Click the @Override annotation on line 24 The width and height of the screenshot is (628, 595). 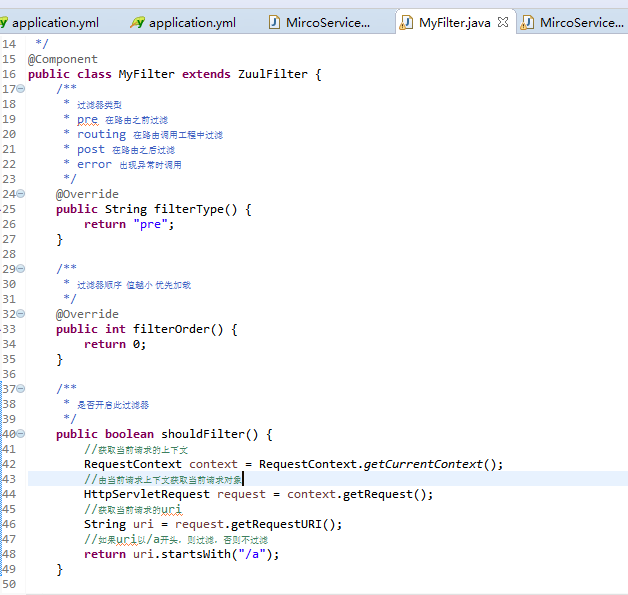(87, 194)
